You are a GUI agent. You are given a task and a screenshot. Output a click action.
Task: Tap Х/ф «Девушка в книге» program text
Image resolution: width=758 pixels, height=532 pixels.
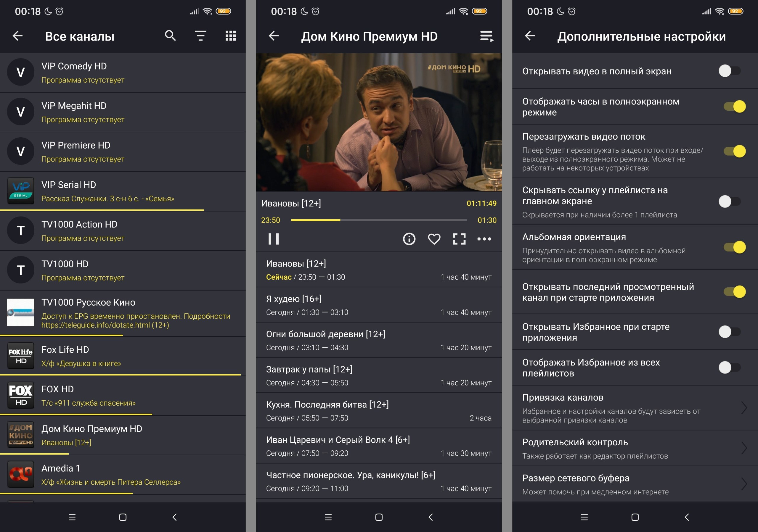pos(81,363)
